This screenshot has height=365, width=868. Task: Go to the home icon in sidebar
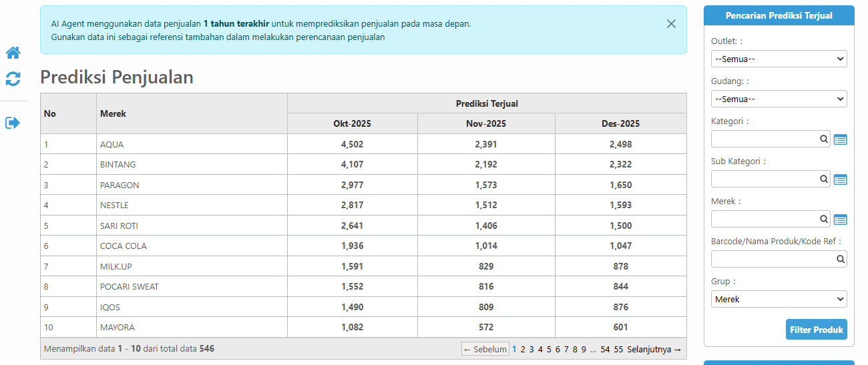tap(13, 53)
